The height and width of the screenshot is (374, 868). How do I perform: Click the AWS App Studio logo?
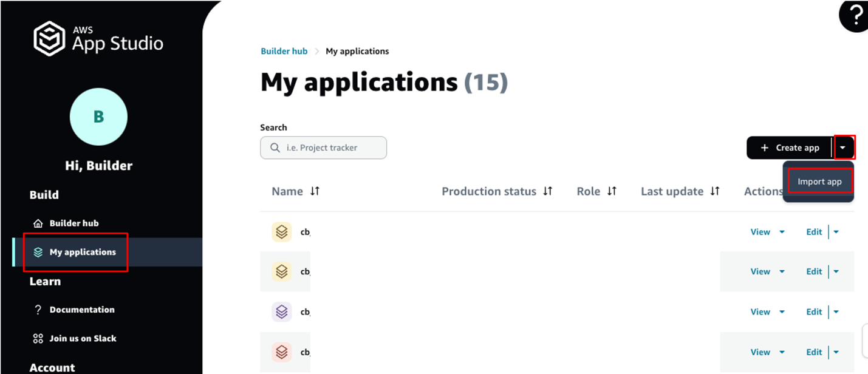98,39
